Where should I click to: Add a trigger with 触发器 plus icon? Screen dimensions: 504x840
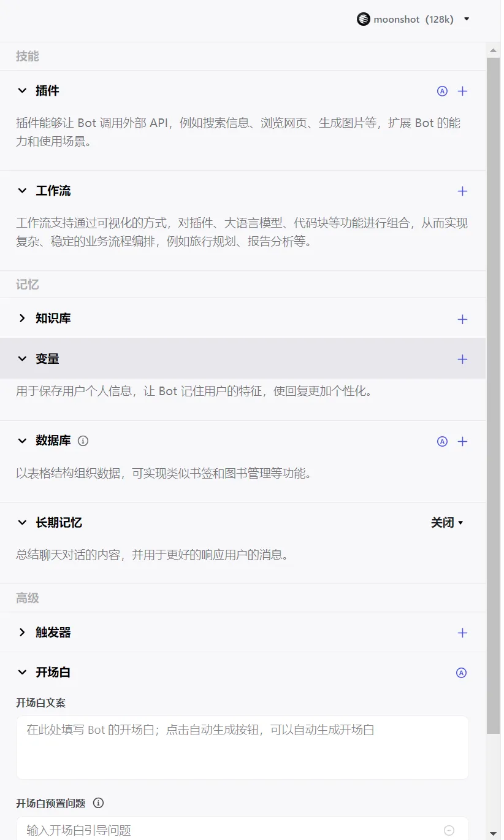click(x=463, y=633)
